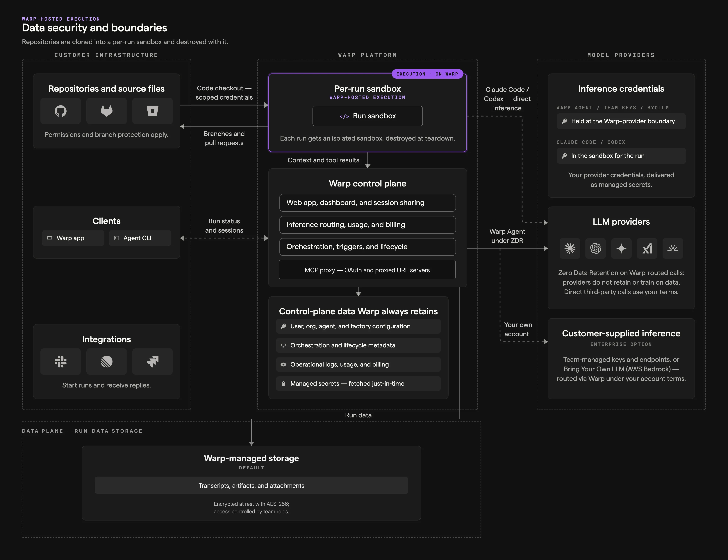Click the key icon beside In the sandbox for the run
Screen dimensions: 728x560
click(564, 156)
